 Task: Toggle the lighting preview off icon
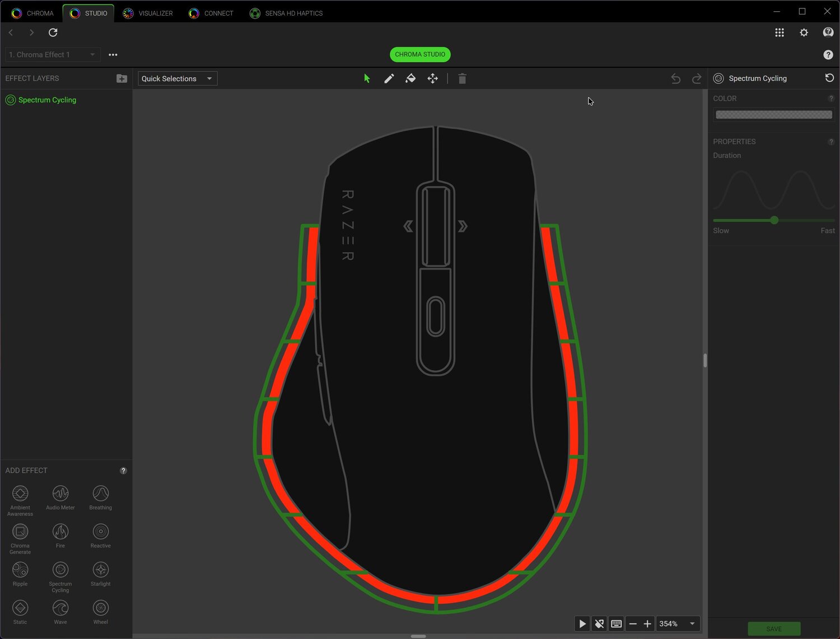click(x=599, y=623)
